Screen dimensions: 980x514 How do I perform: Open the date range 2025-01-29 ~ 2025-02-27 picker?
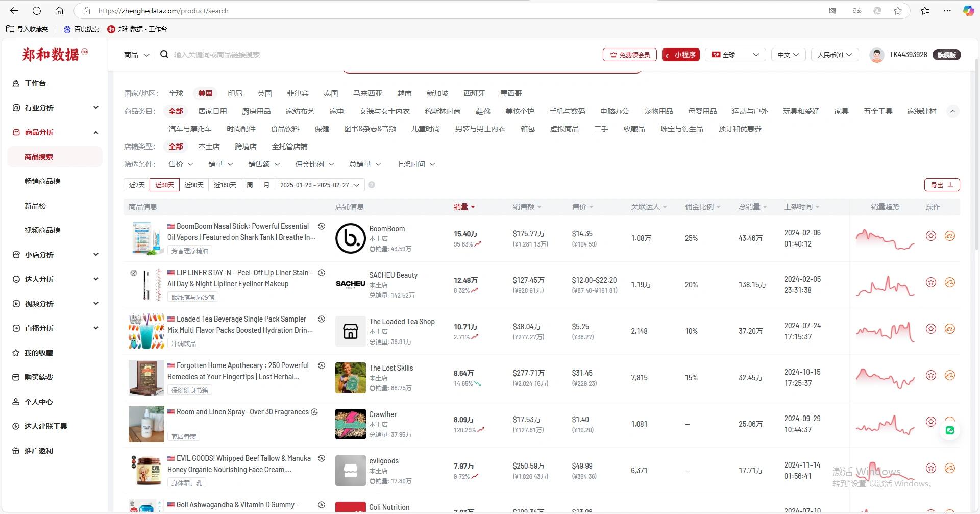(320, 185)
